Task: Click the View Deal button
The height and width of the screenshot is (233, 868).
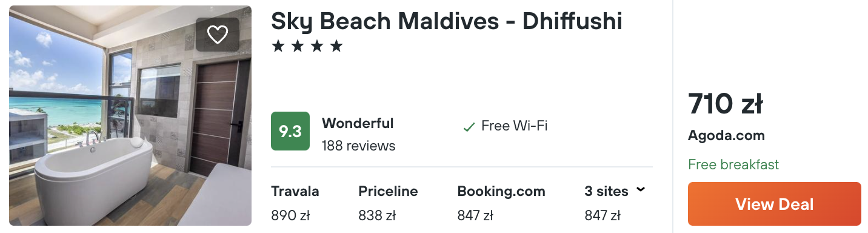Action: 774,204
